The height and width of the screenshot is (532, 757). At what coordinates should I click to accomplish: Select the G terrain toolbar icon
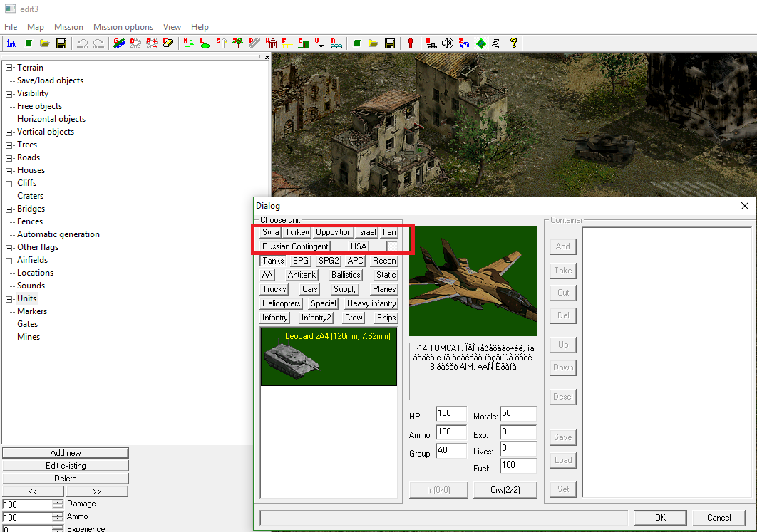tap(119, 43)
